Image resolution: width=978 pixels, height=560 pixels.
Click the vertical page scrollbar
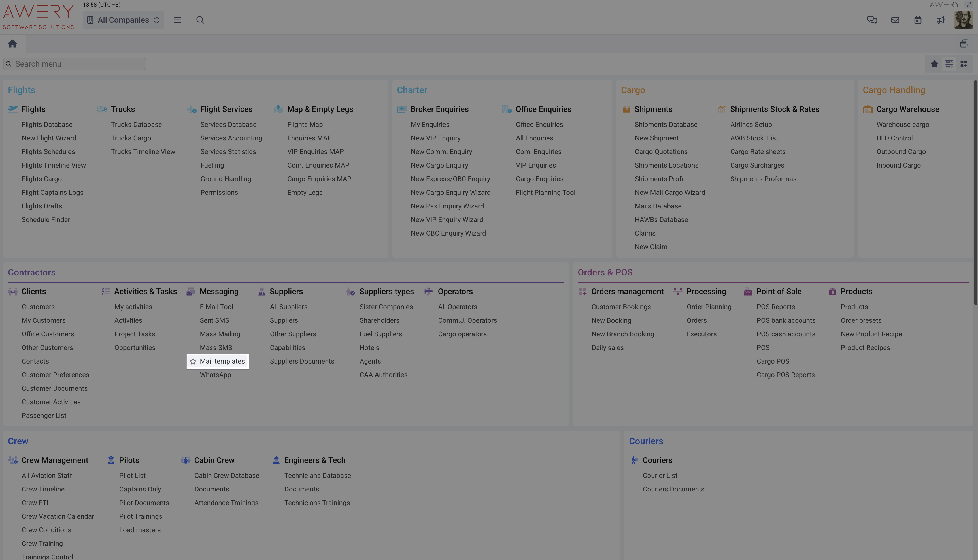975,192
